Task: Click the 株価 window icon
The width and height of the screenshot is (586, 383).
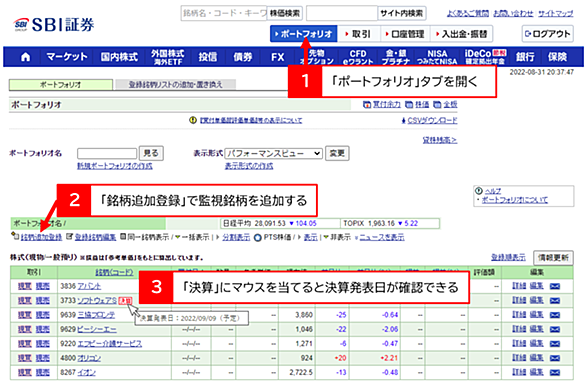Action: pos(410,105)
